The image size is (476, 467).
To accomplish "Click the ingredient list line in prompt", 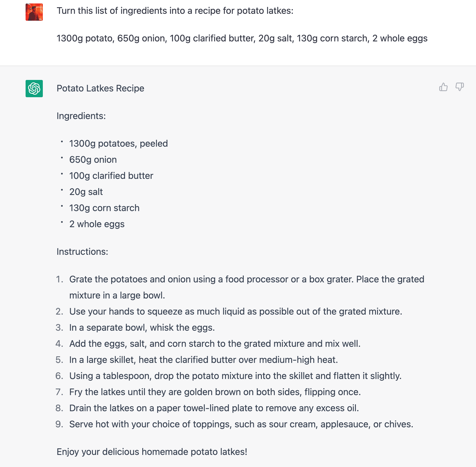I will point(242,39).
